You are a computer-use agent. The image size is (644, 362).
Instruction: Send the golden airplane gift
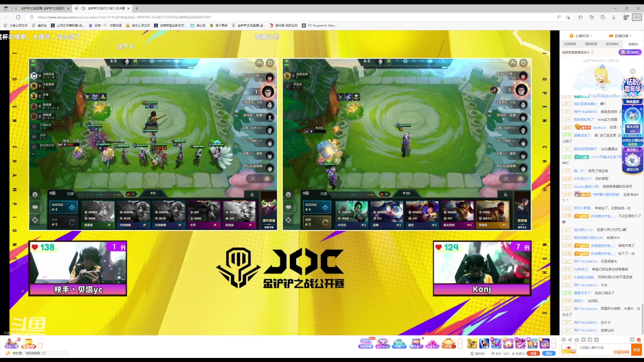472,343
